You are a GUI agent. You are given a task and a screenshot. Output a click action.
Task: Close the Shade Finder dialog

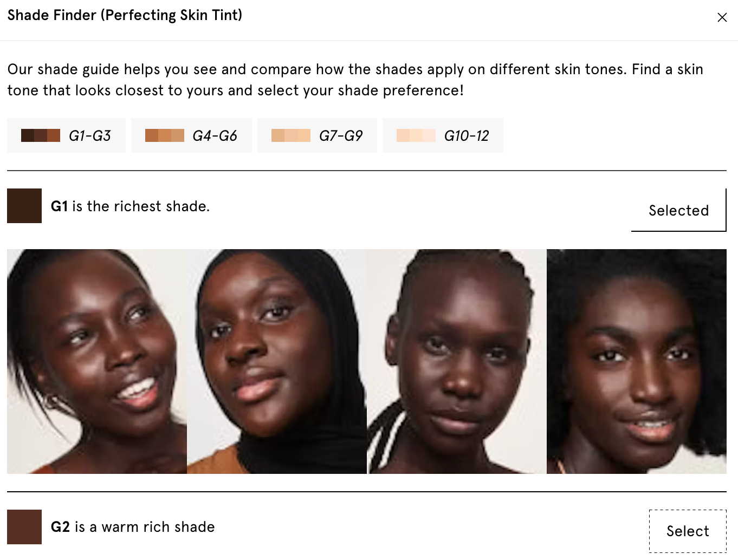click(722, 17)
